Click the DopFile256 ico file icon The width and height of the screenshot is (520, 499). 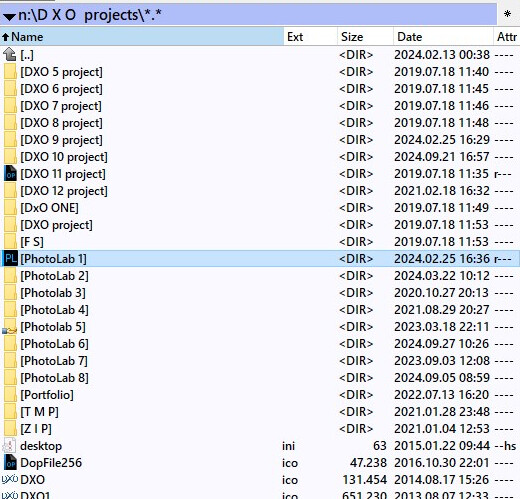[10, 463]
